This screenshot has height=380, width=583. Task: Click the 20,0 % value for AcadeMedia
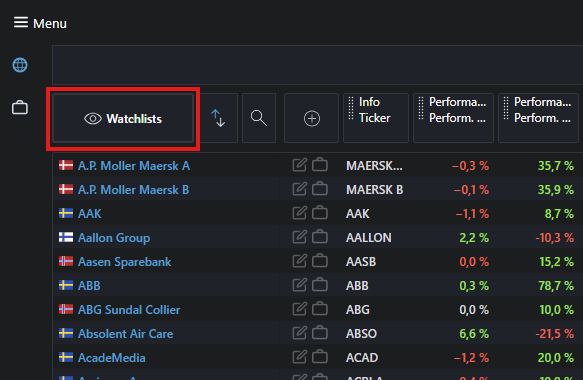point(555,358)
